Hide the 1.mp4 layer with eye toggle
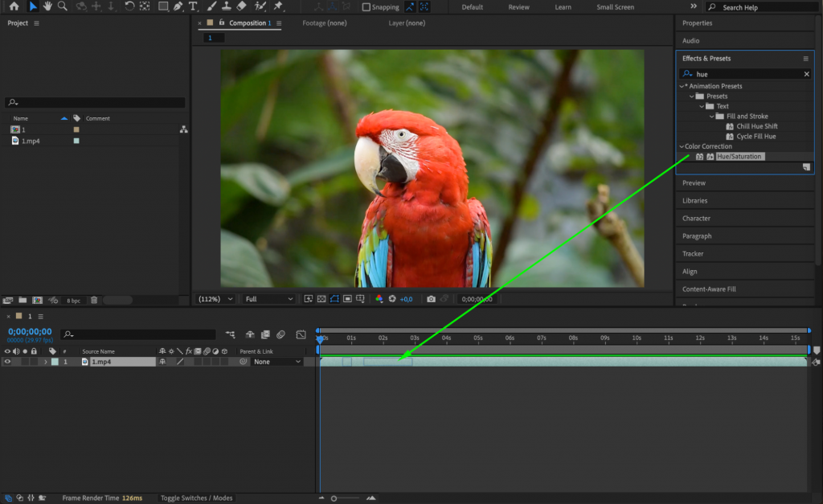Viewport: 823px width, 504px height. click(x=8, y=361)
